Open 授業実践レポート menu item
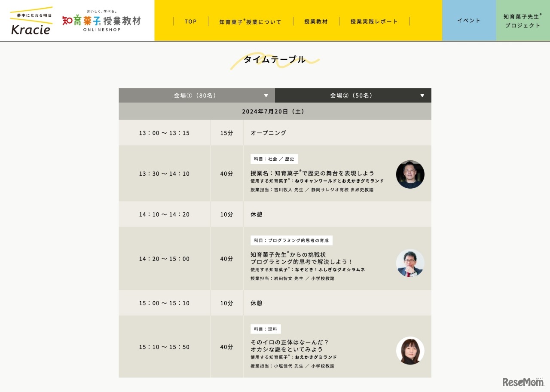This screenshot has height=392, width=550. pyautogui.click(x=374, y=21)
